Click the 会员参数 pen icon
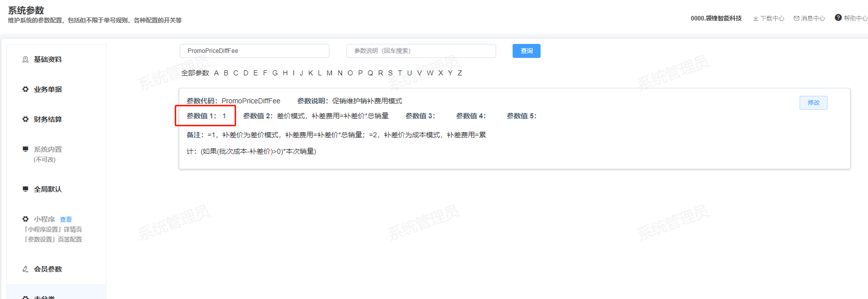This screenshot has height=299, width=868. click(x=25, y=269)
